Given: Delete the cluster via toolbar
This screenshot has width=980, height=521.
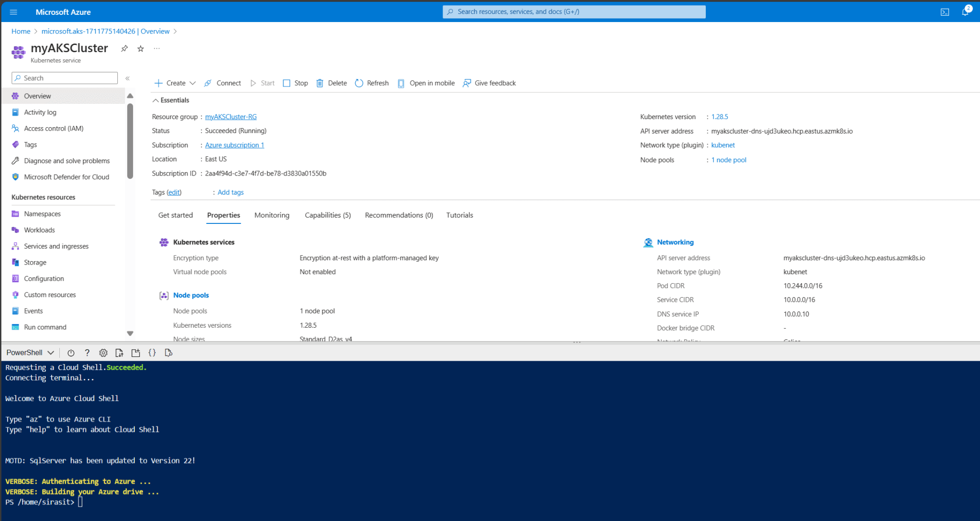Looking at the screenshot, I should pos(332,83).
